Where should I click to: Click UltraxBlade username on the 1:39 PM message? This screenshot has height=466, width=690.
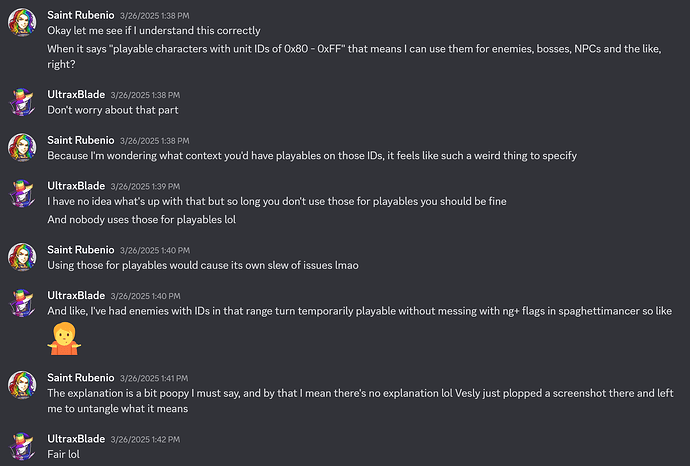point(76,186)
